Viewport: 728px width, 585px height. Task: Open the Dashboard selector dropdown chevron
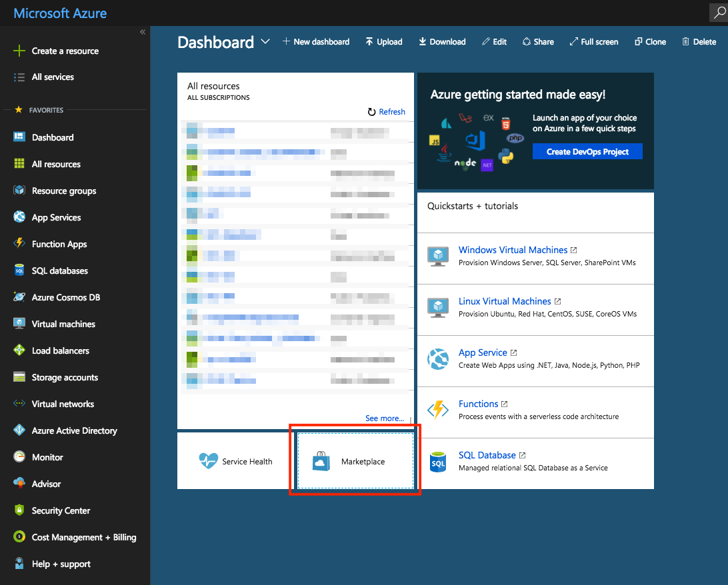point(265,41)
